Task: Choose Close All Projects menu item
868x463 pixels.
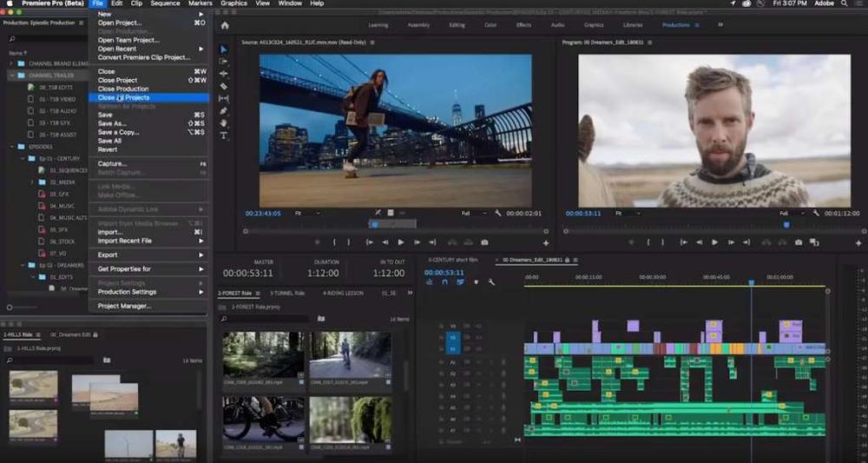Action: coord(149,97)
